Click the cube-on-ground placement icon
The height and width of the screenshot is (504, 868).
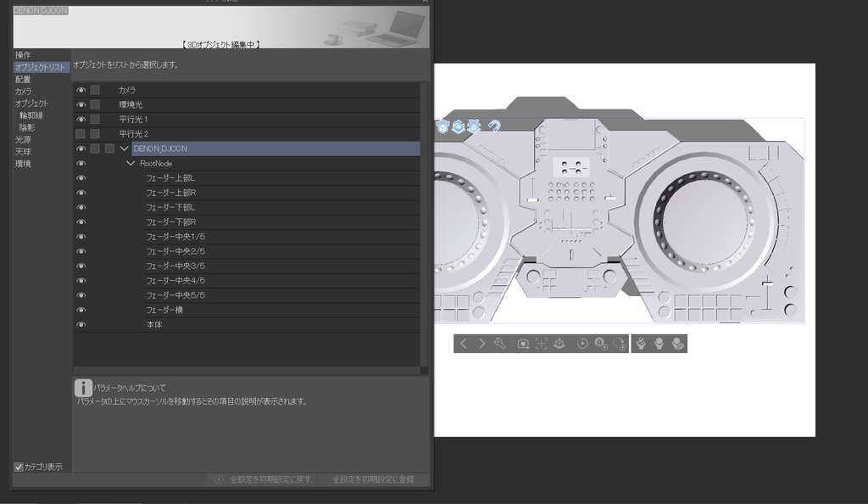coord(559,344)
